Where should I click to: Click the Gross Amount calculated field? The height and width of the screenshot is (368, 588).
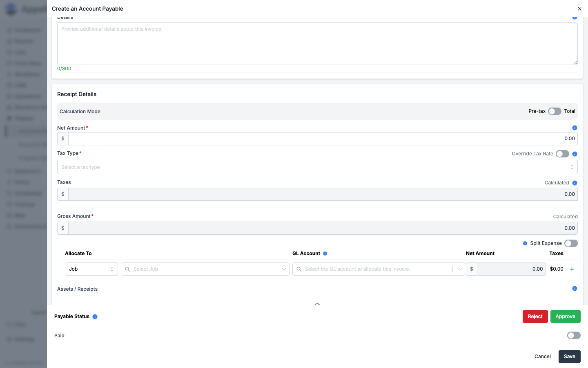pos(323,228)
